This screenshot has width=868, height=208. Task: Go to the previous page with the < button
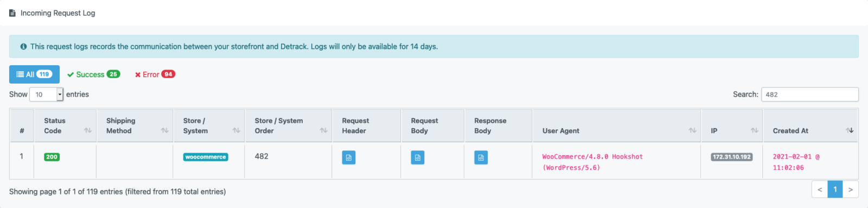click(820, 189)
